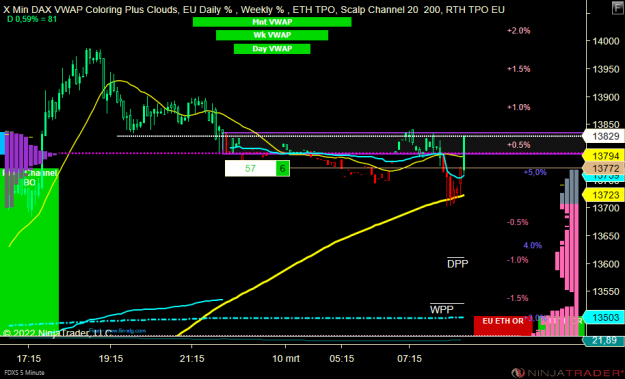
Task: Click the +2.0% level label
Action: (519, 31)
